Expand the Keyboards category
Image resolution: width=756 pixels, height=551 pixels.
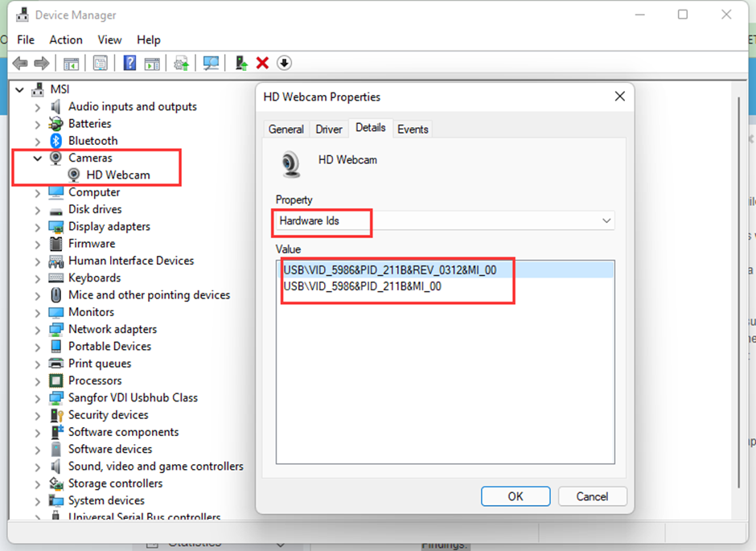[38, 278]
